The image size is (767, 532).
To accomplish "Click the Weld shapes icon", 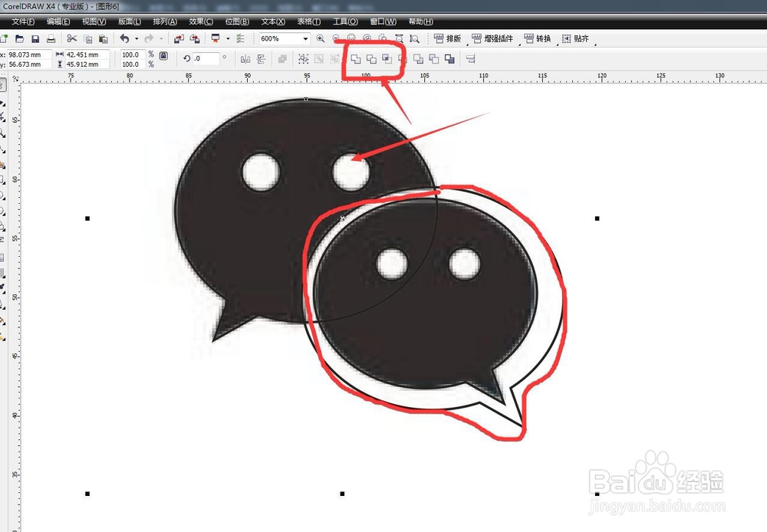I will click(x=356, y=59).
